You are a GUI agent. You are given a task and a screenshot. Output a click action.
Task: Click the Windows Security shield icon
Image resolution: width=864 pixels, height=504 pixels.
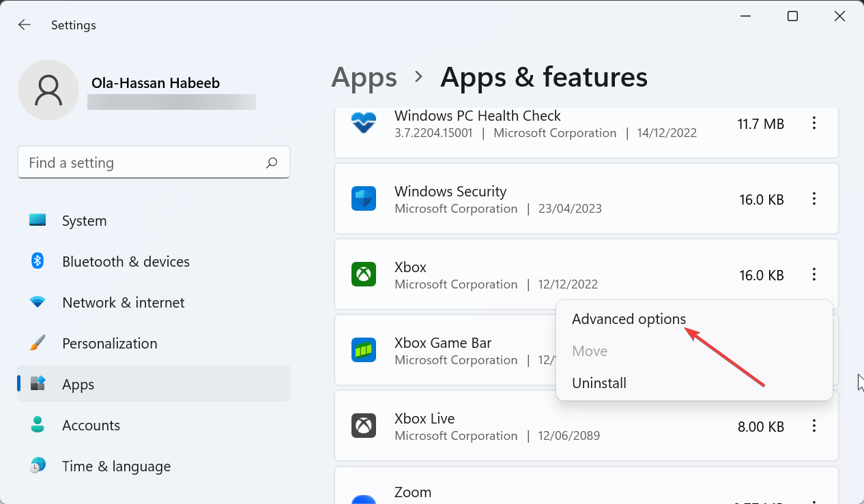point(364,199)
